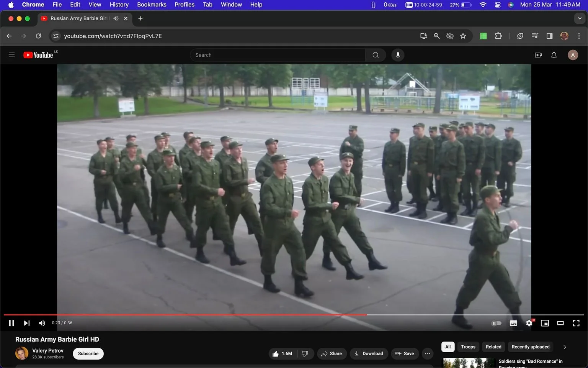Enter full screen mode
Viewport: 588px width, 368px height.
tap(576, 323)
